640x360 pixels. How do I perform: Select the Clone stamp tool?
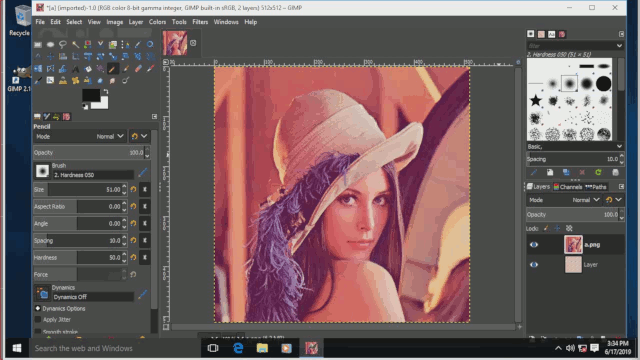pyautogui.click(x=63, y=81)
